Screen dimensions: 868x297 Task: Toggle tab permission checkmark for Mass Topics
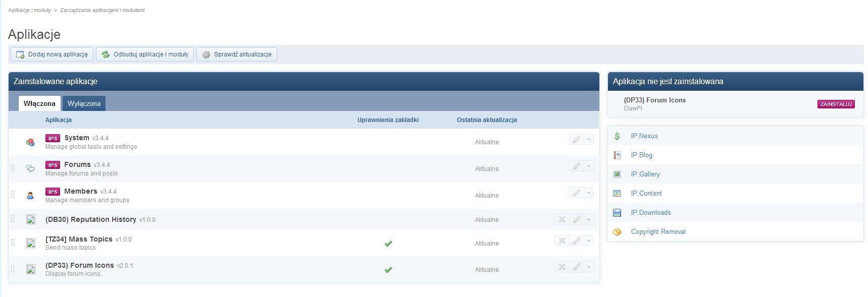tap(388, 244)
